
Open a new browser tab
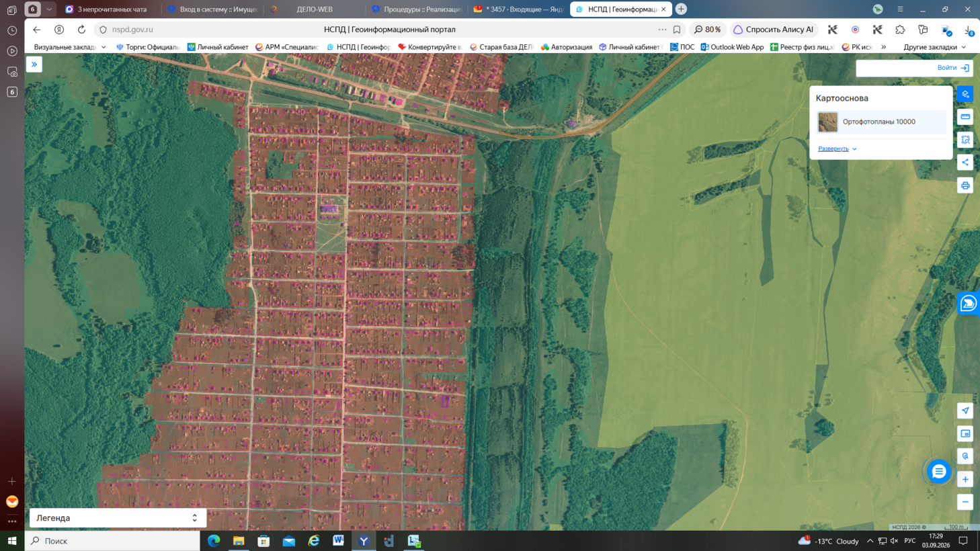pyautogui.click(x=681, y=9)
